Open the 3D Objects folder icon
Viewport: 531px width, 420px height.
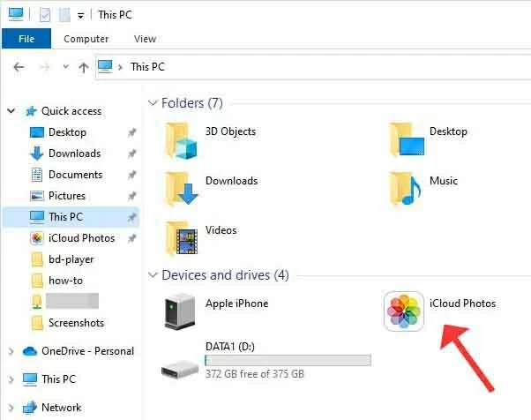coord(183,139)
